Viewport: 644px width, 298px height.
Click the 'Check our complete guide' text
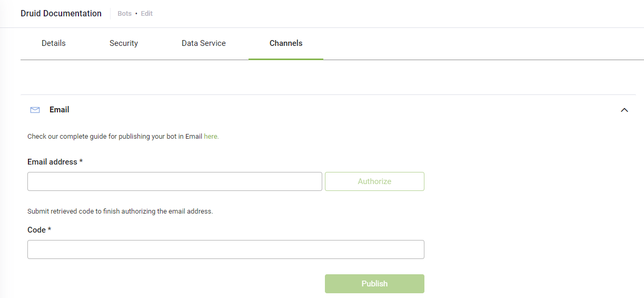(x=114, y=137)
